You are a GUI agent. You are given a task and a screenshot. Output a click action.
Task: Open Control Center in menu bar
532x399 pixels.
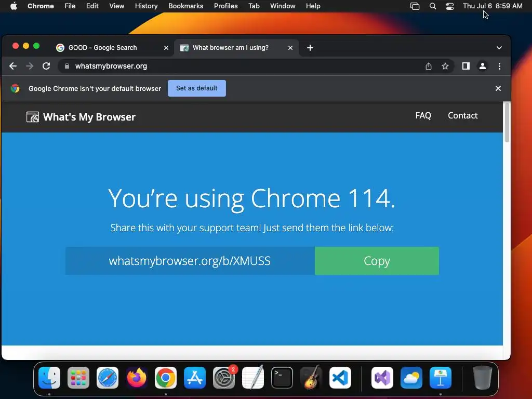click(x=450, y=6)
